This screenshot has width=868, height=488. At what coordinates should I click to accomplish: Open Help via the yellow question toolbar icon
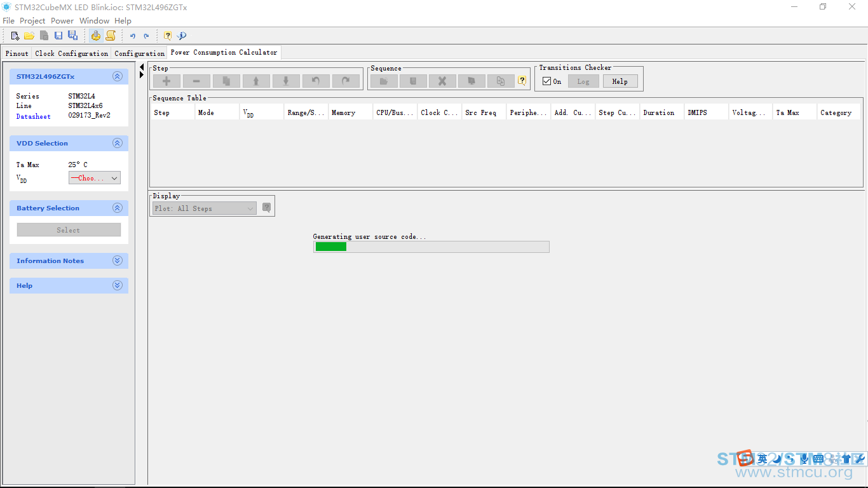(x=168, y=36)
